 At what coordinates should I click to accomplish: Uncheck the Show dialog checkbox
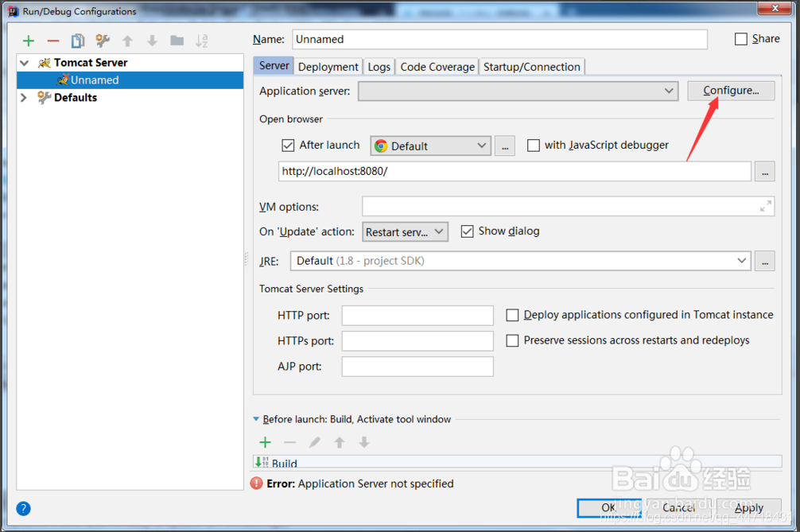pyautogui.click(x=467, y=231)
